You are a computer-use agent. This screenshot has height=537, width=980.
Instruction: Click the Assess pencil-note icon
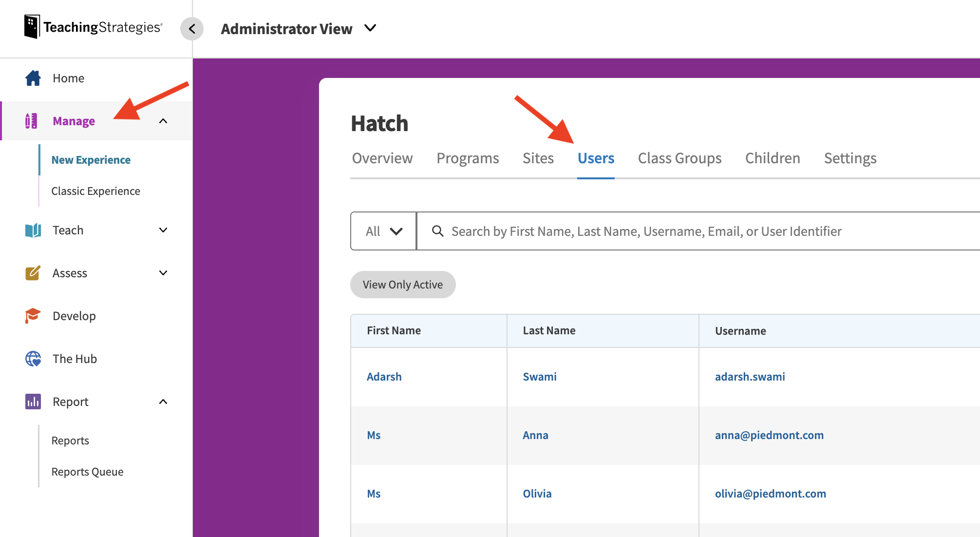[33, 273]
